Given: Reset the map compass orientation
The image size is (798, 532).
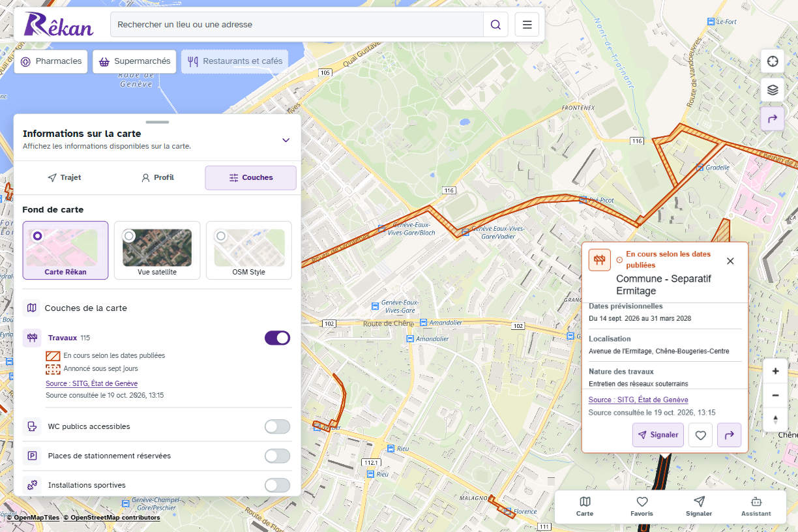Looking at the screenshot, I should (775, 419).
